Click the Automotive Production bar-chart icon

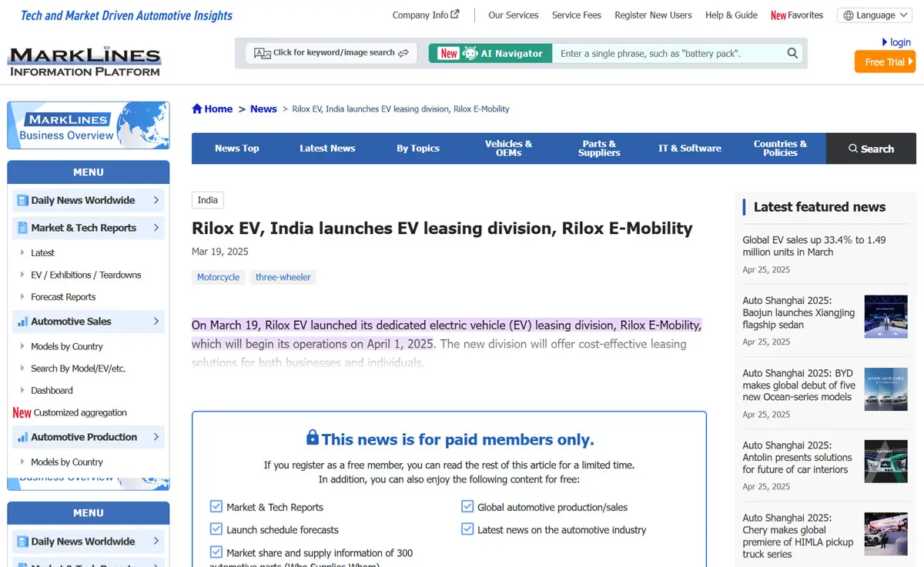point(22,437)
